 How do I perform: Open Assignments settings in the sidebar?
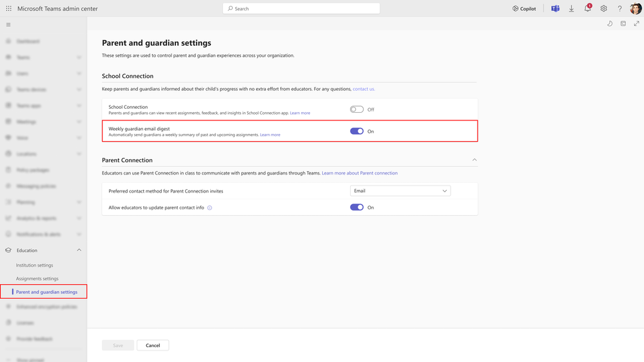pyautogui.click(x=37, y=278)
